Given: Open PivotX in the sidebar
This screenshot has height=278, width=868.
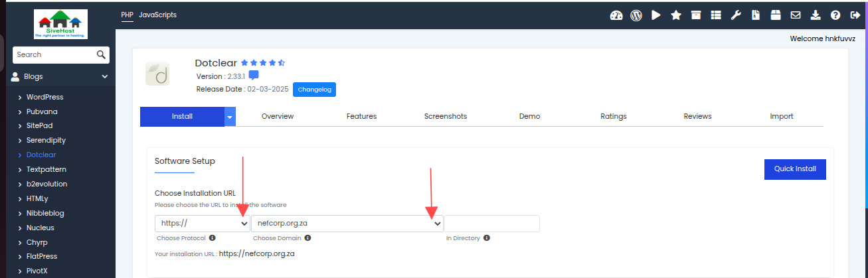Looking at the screenshot, I should click(38, 271).
